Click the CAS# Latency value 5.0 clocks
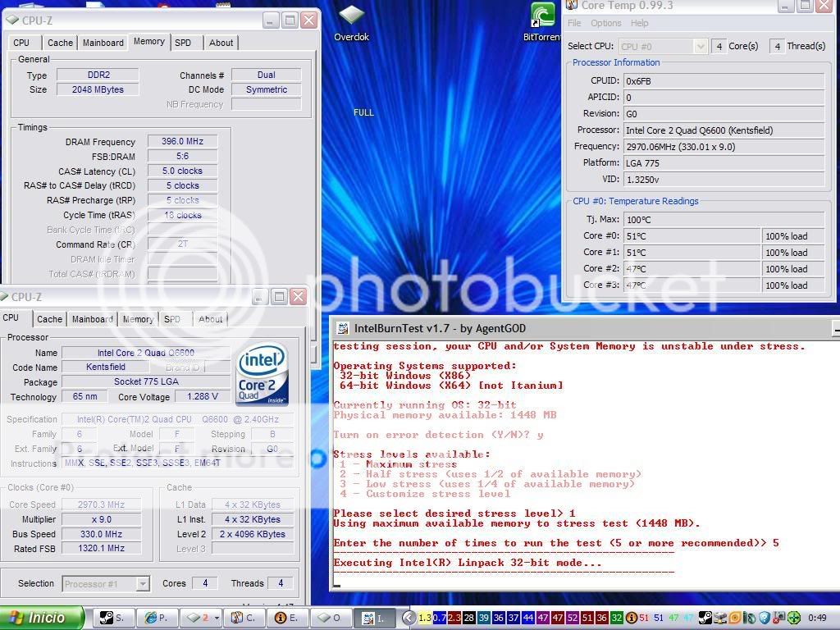This screenshot has height=630, width=840. [183, 171]
